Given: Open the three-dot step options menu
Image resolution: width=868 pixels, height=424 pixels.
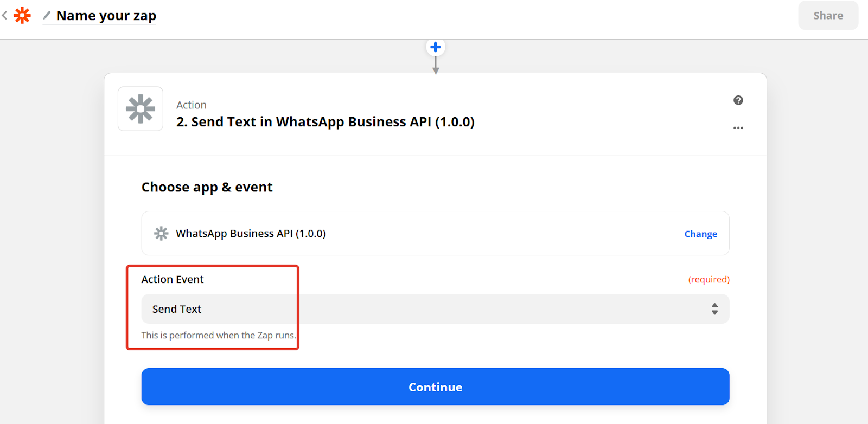Looking at the screenshot, I should coord(738,128).
